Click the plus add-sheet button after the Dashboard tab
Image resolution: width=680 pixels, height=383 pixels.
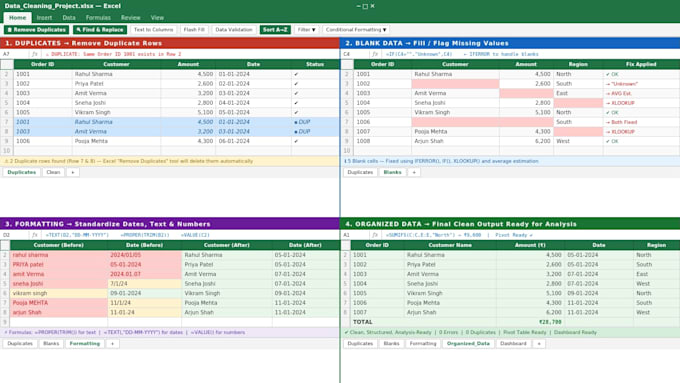click(539, 344)
